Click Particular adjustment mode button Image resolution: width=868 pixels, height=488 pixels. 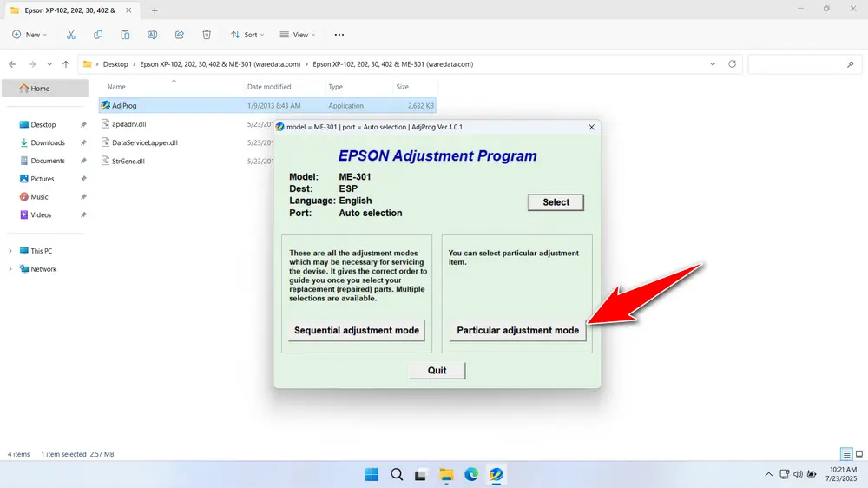click(x=517, y=331)
